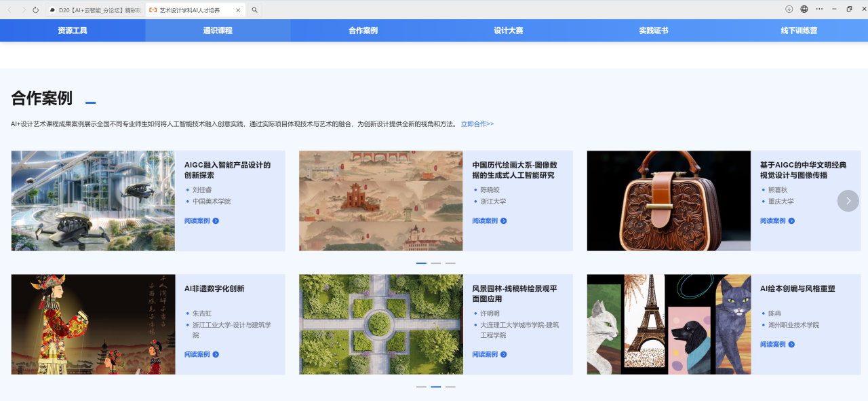
Task: Select first pagination dot in bottom carousel
Action: click(x=421, y=387)
